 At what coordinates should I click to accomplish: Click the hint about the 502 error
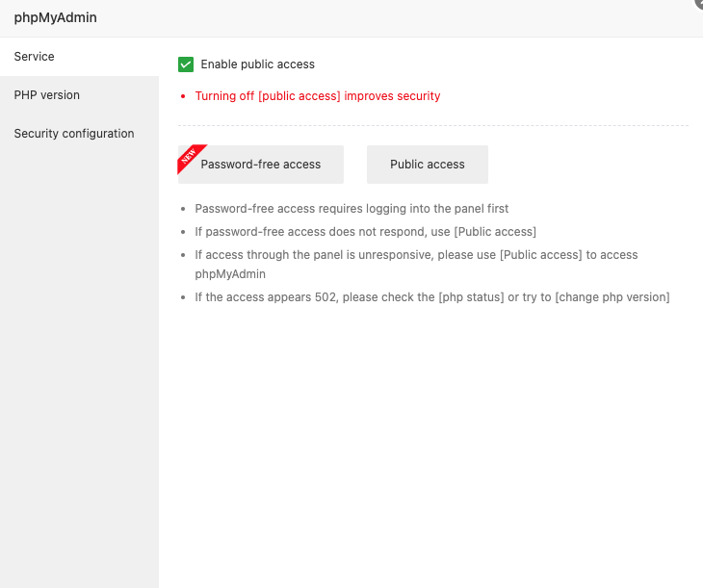(x=431, y=297)
